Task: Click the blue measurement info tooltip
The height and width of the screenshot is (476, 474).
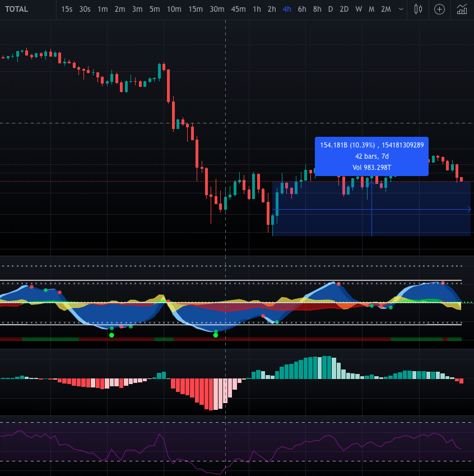Action: point(371,156)
